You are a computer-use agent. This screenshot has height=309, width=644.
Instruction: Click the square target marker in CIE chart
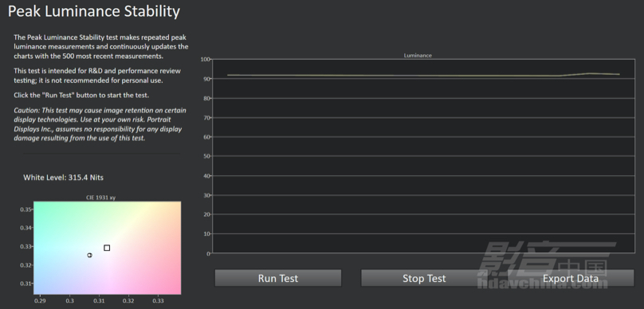pos(107,248)
